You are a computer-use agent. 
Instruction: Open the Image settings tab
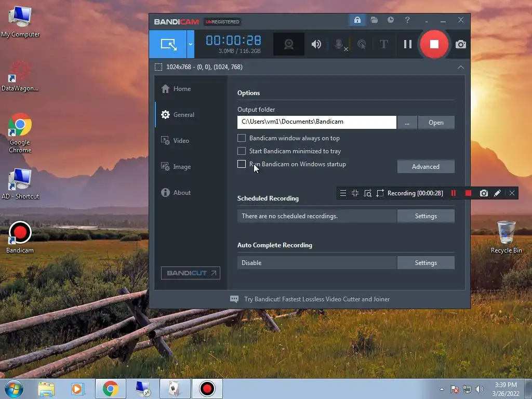click(x=191, y=167)
